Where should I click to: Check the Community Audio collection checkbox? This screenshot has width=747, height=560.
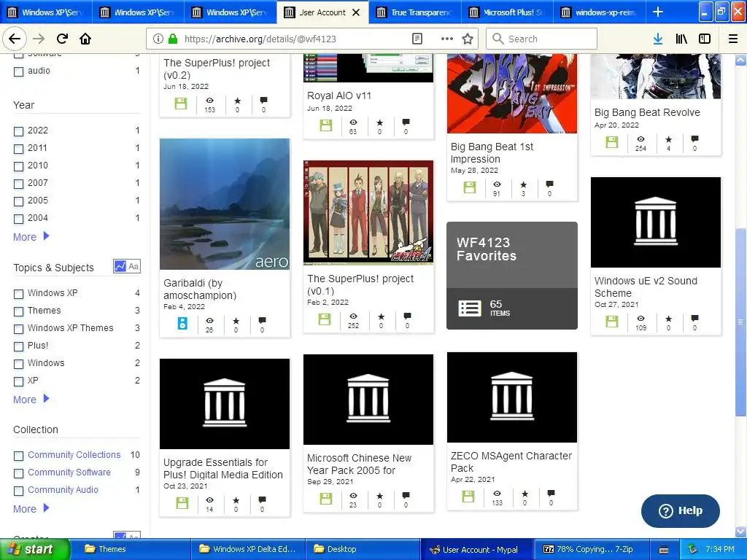pos(18,491)
